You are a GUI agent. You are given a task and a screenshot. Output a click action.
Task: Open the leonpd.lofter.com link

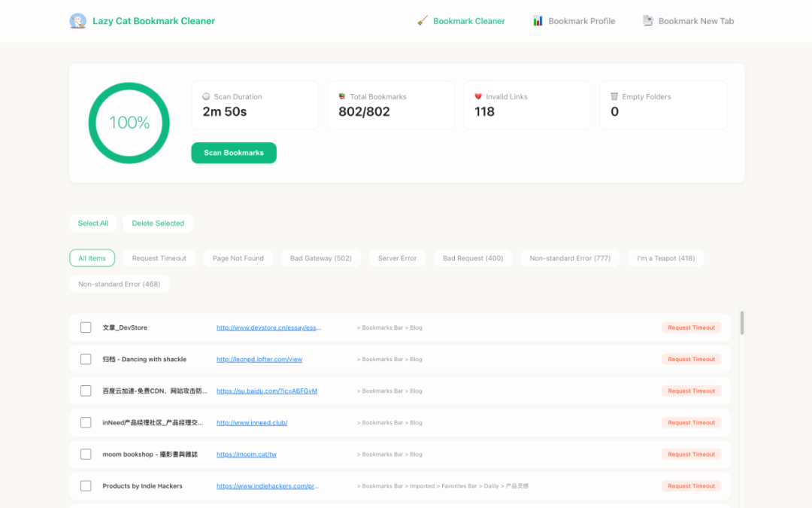coord(259,360)
